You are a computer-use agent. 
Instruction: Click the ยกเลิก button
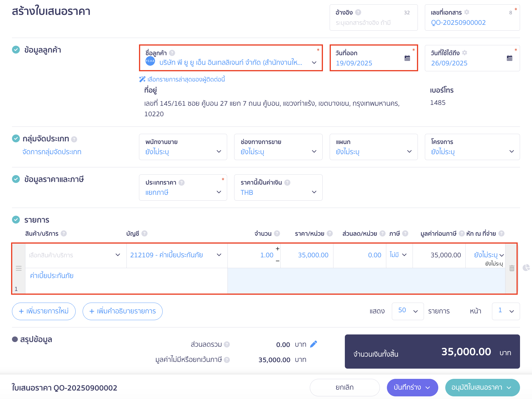pyautogui.click(x=345, y=387)
